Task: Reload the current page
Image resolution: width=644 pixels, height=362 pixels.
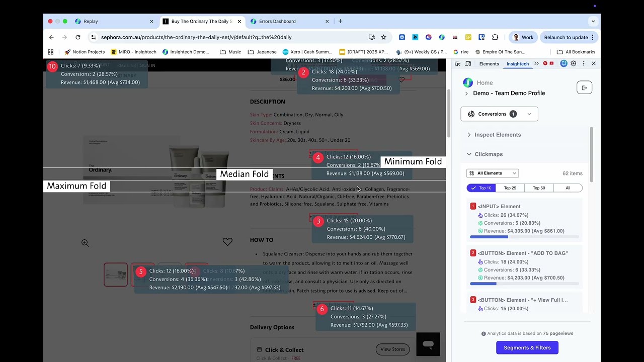Action: pos(78,37)
